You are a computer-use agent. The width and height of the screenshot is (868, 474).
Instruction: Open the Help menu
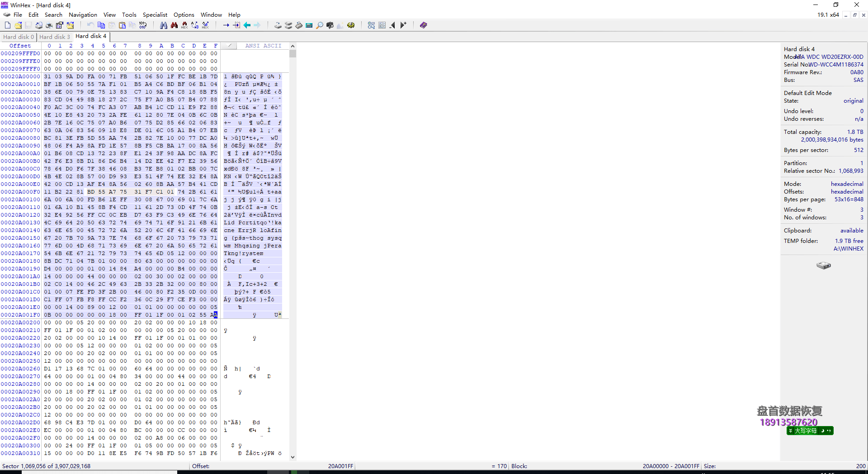pyautogui.click(x=234, y=15)
